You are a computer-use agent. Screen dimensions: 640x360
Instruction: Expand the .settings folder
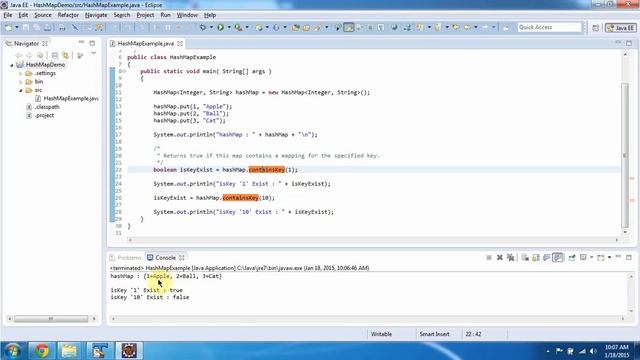coord(20,73)
